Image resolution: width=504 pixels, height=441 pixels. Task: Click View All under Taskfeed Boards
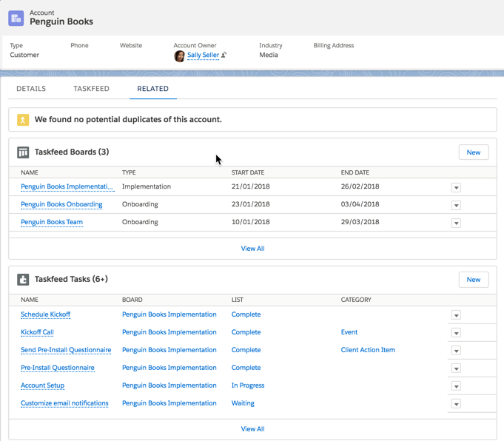252,249
